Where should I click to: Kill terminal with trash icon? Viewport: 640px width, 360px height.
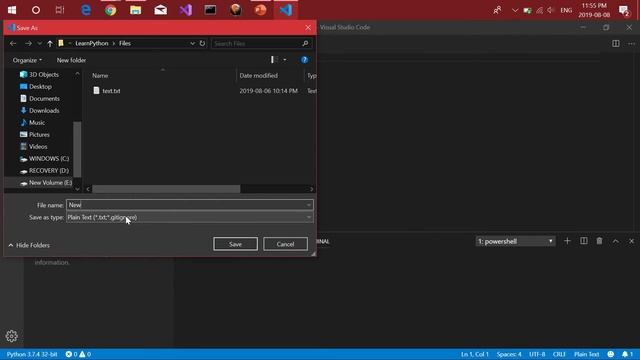click(x=599, y=241)
